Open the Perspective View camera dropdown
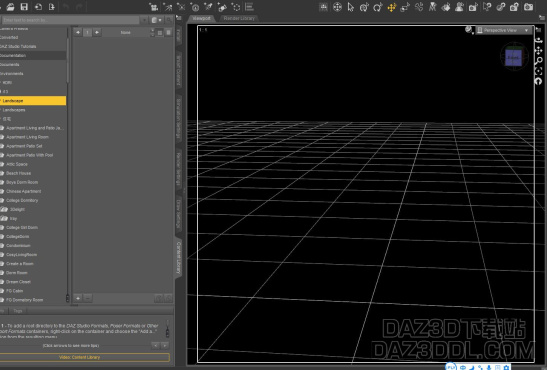The image size is (547, 370). click(504, 30)
